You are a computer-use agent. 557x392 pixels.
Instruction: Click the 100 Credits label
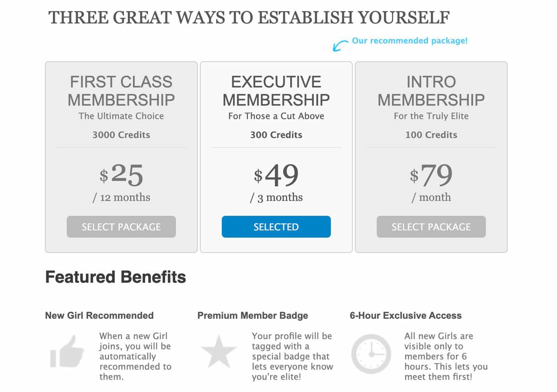431,135
